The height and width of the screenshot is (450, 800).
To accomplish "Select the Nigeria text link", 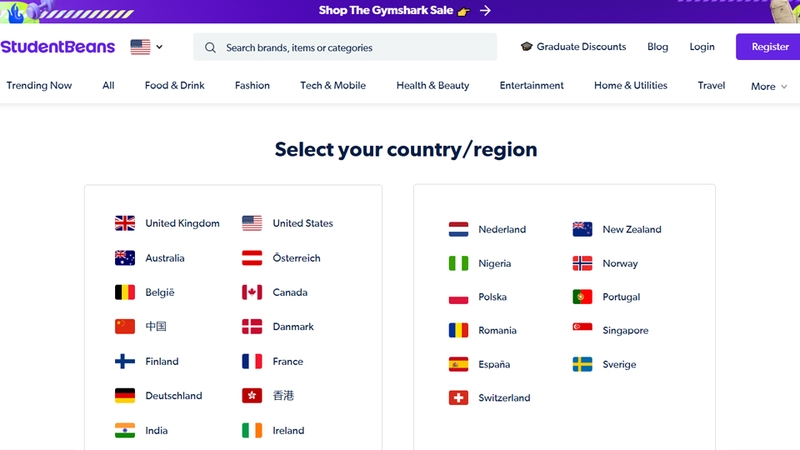I will tap(494, 263).
